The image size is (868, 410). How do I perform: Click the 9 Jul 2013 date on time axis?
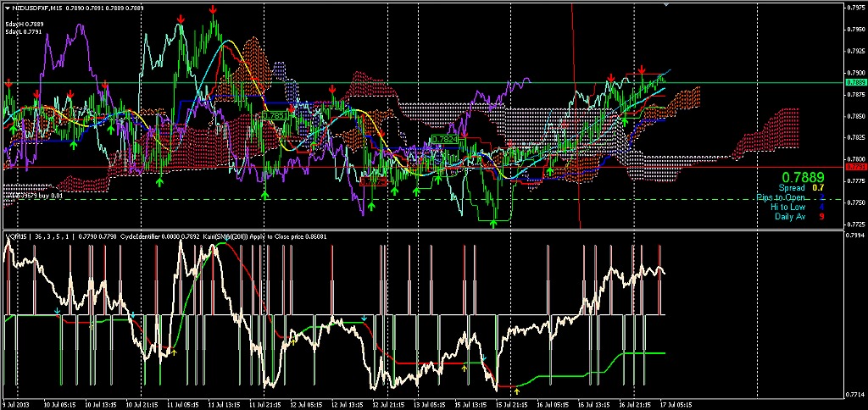17,405
